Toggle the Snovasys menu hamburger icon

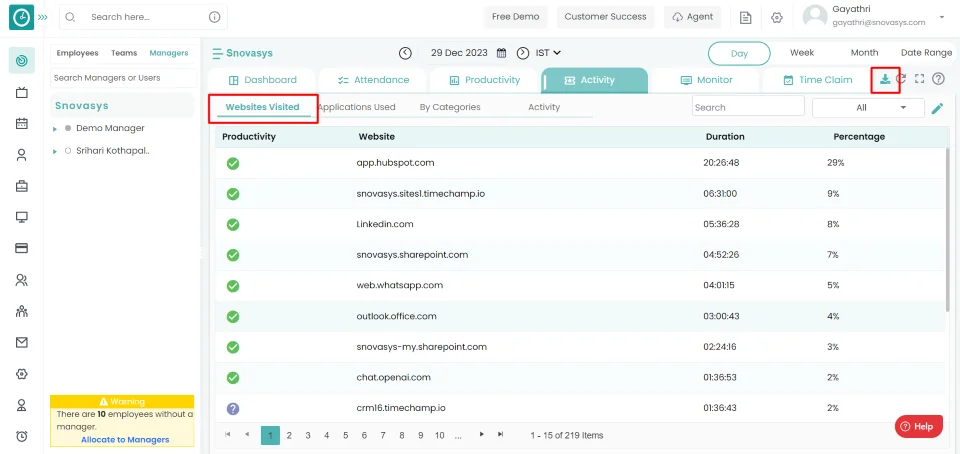[217, 53]
